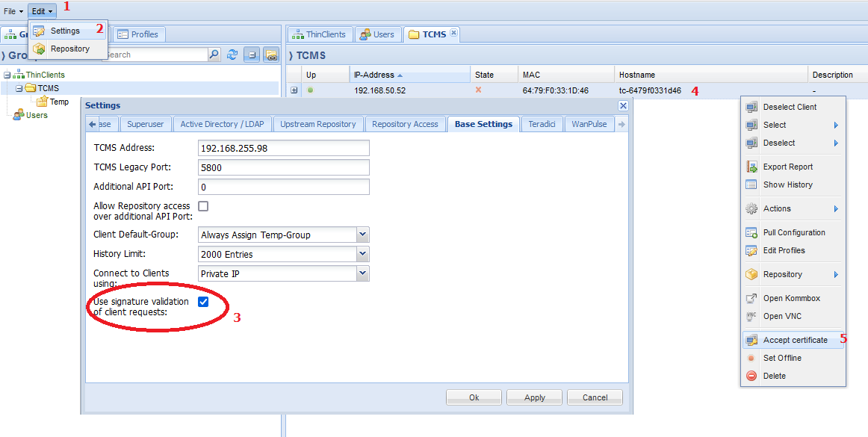This screenshot has height=437, width=868.
Task: Choose Set Offline
Action: [793, 358]
